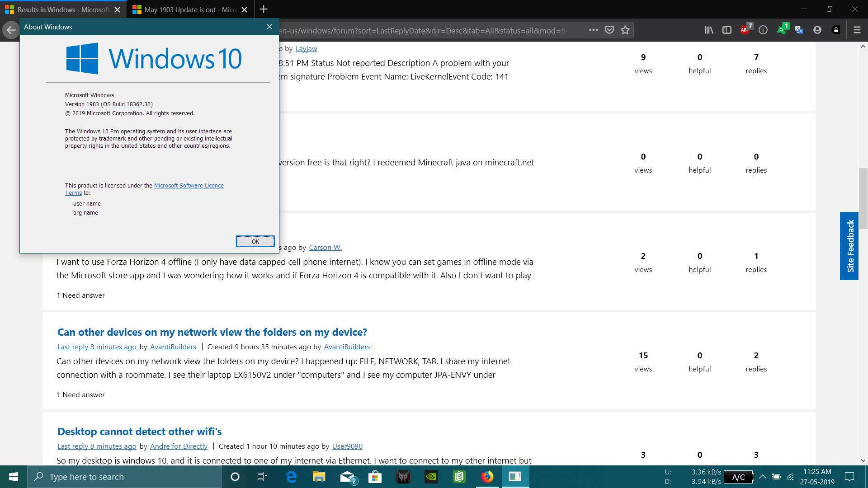
Task: Close the May 1903 Update tab
Action: point(245,9)
